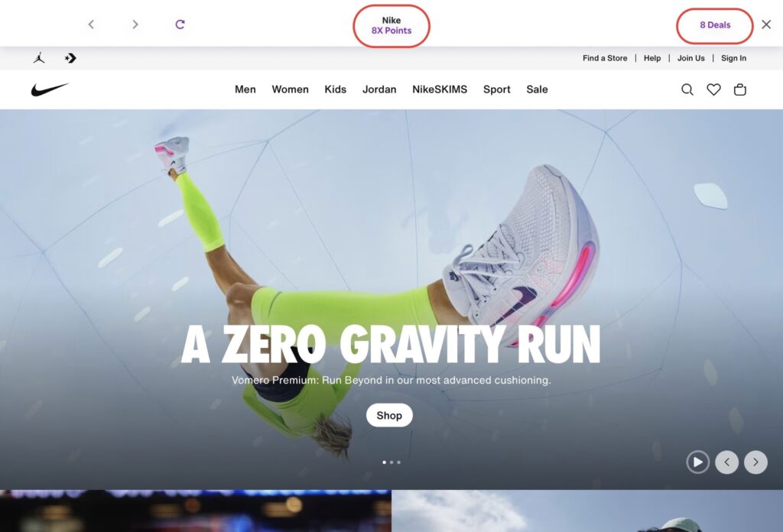Click the Find a Store link
The image size is (783, 532).
tap(605, 58)
